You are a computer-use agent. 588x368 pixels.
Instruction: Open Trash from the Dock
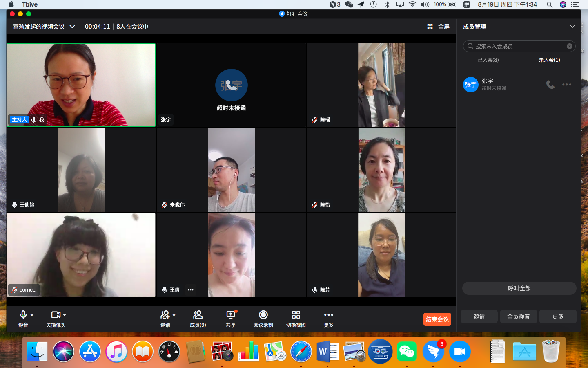coord(551,351)
